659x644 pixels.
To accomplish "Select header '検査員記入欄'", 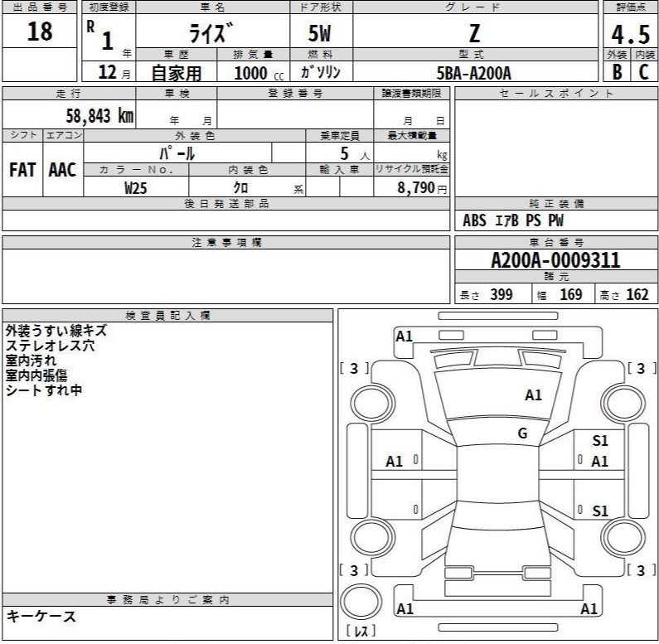I will point(167,315).
